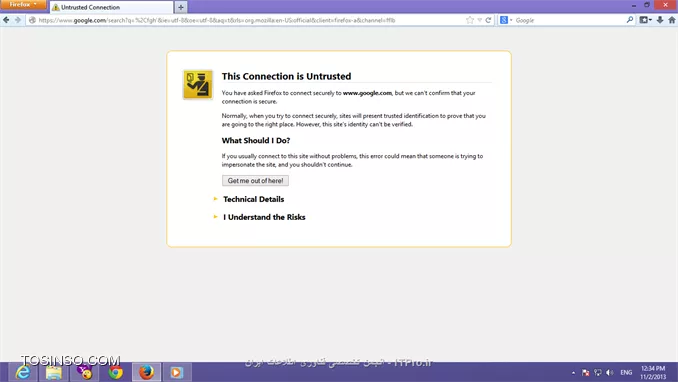Open Action Center flag icon
The width and height of the screenshot is (678, 382).
[x=585, y=372]
